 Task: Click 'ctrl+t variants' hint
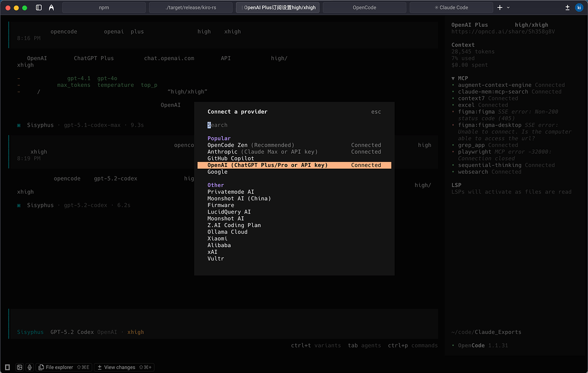pyautogui.click(x=316, y=346)
